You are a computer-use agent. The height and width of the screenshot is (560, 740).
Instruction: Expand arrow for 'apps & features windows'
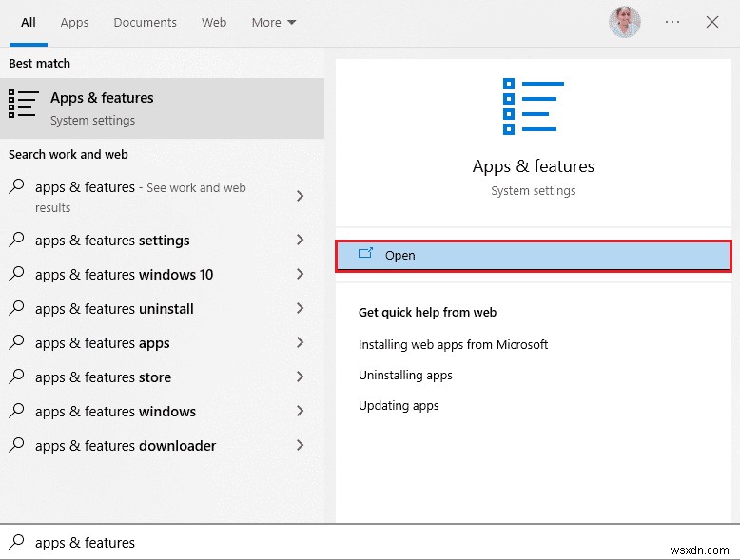click(x=301, y=411)
